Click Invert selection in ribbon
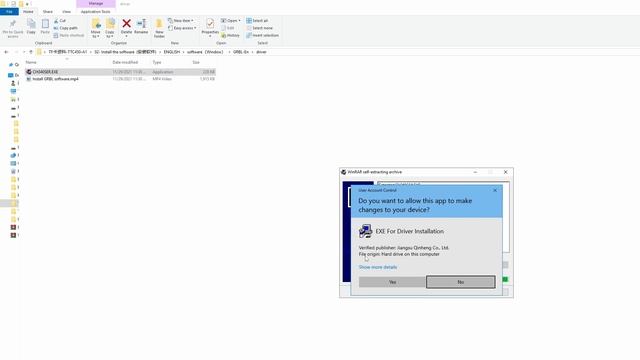The height and width of the screenshot is (360, 640). (x=262, y=36)
